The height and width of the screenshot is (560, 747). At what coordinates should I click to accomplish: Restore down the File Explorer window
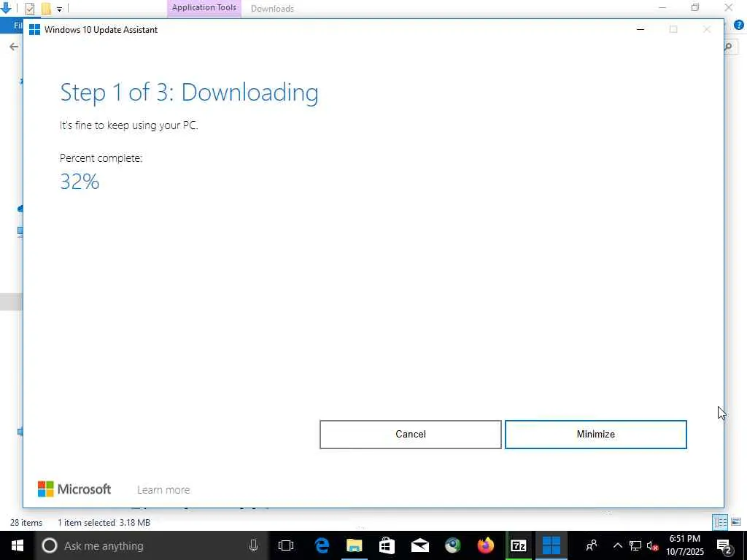(695, 7)
